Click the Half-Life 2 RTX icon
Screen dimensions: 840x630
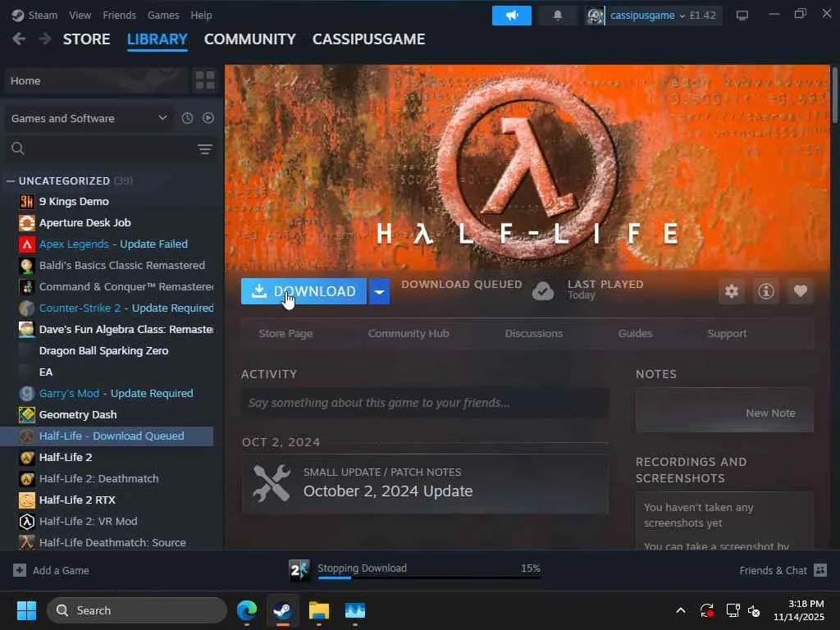(27, 500)
